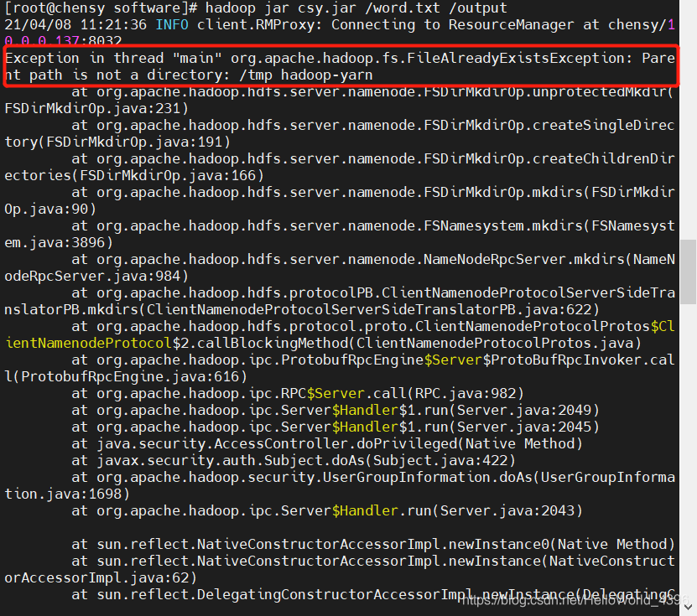Click the scrollbar down arrow
The width and height of the screenshot is (697, 616).
tap(688, 607)
